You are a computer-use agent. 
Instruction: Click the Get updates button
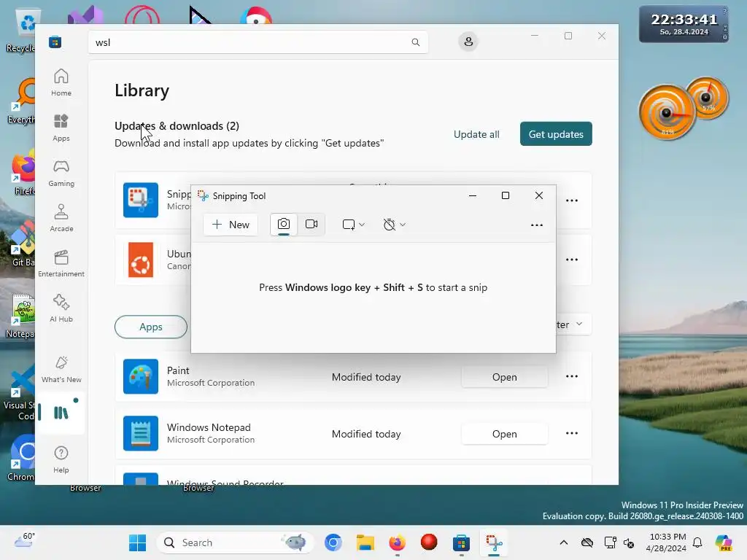tap(556, 134)
